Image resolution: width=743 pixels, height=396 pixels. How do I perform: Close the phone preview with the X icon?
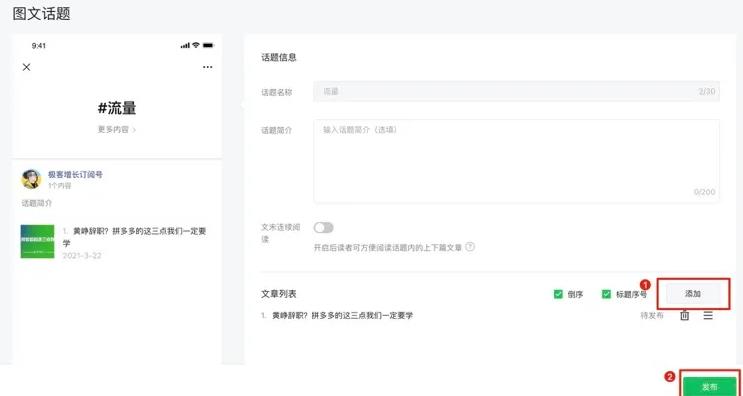[x=27, y=67]
